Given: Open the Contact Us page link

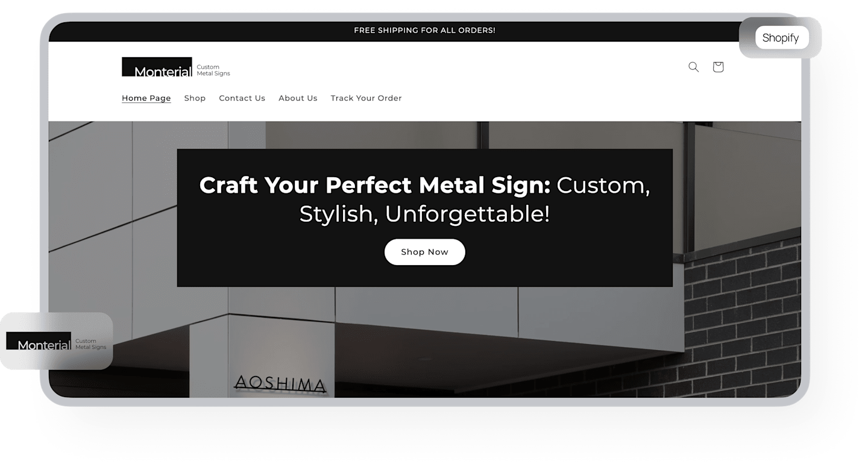Looking at the screenshot, I should [x=242, y=98].
